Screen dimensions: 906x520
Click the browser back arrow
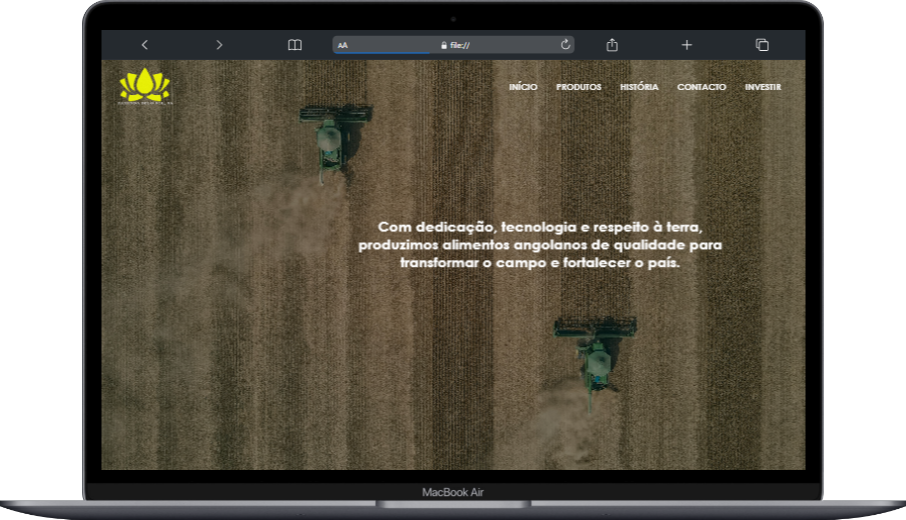point(144,45)
